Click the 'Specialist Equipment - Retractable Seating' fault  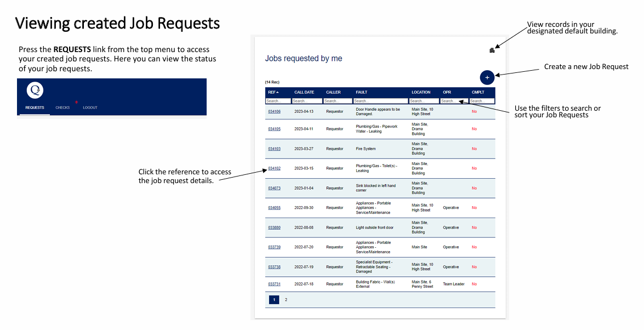tap(374, 267)
